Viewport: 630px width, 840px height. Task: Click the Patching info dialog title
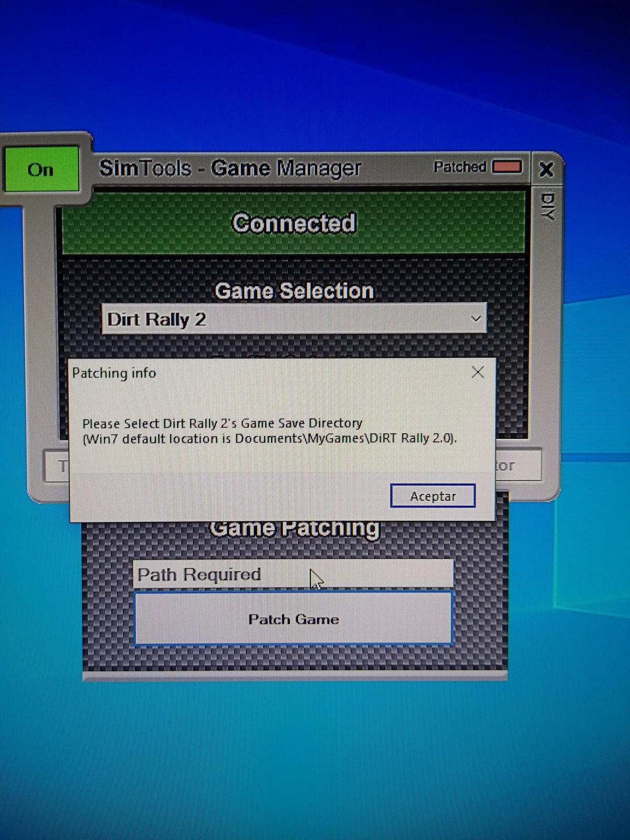click(x=114, y=373)
